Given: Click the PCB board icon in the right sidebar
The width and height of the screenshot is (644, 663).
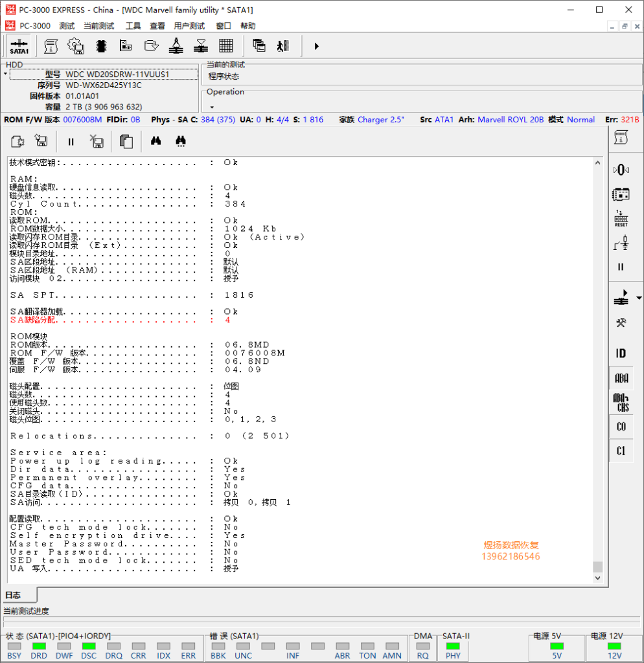Looking at the screenshot, I should tap(621, 194).
